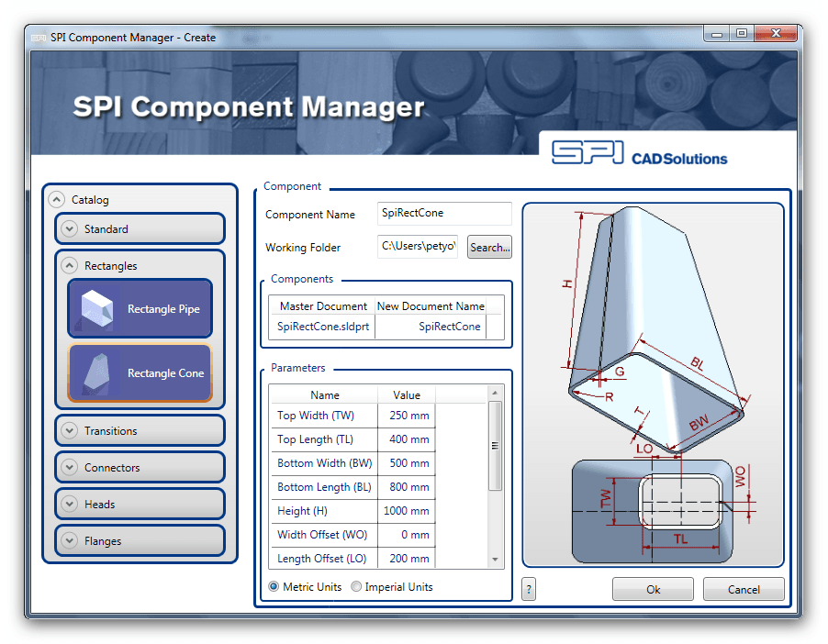
Task: Select the Rectangle Pipe component icon
Action: coord(96,309)
